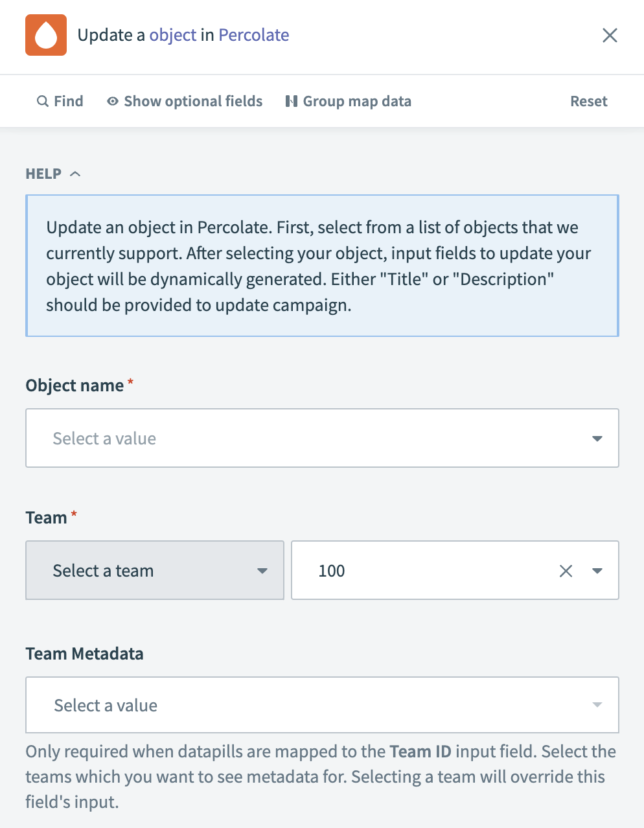Image resolution: width=644 pixels, height=828 pixels.
Task: Open the Object name dropdown
Action: (x=322, y=439)
